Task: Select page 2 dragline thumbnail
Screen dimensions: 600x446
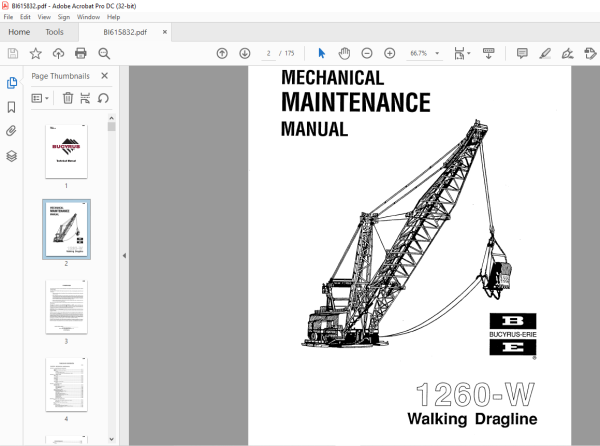Action: [x=66, y=229]
